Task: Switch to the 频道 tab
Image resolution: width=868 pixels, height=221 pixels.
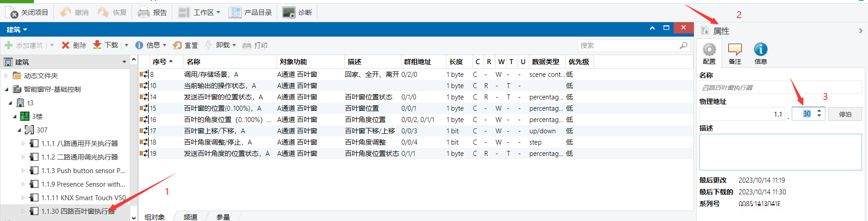Action: (190, 217)
